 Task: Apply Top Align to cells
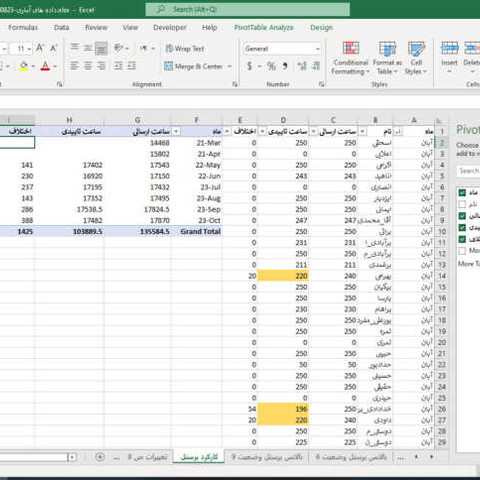[x=74, y=48]
